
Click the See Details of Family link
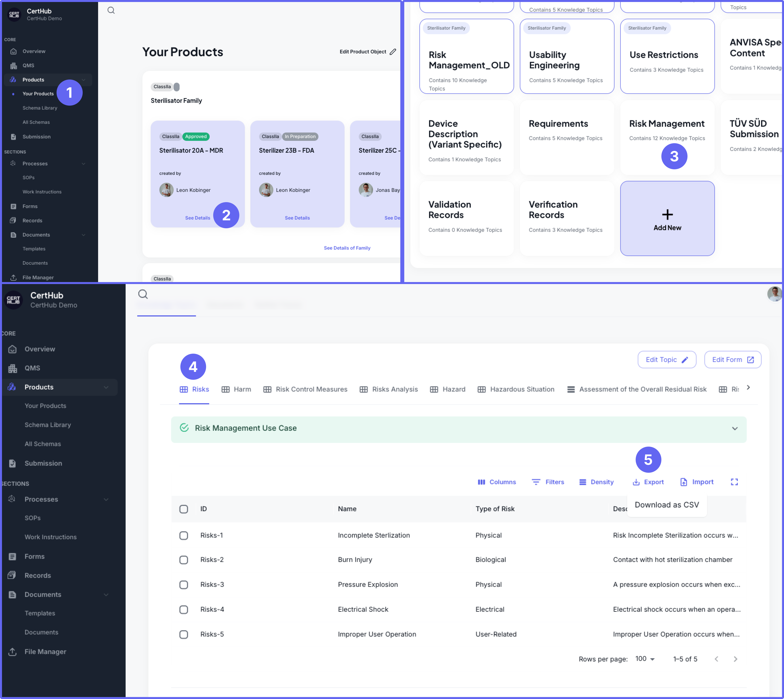point(347,248)
